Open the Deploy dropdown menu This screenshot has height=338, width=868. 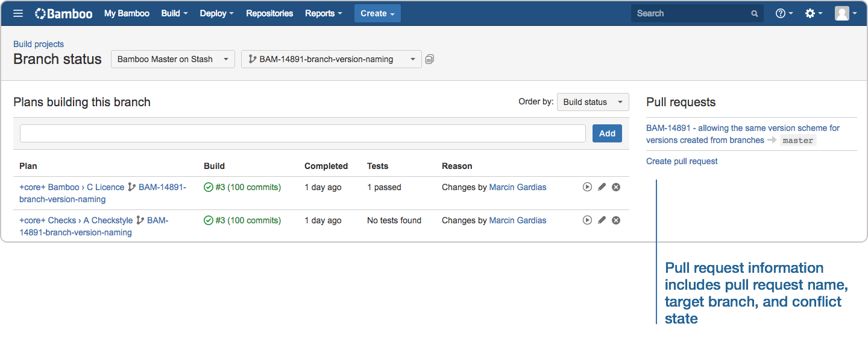click(x=216, y=13)
